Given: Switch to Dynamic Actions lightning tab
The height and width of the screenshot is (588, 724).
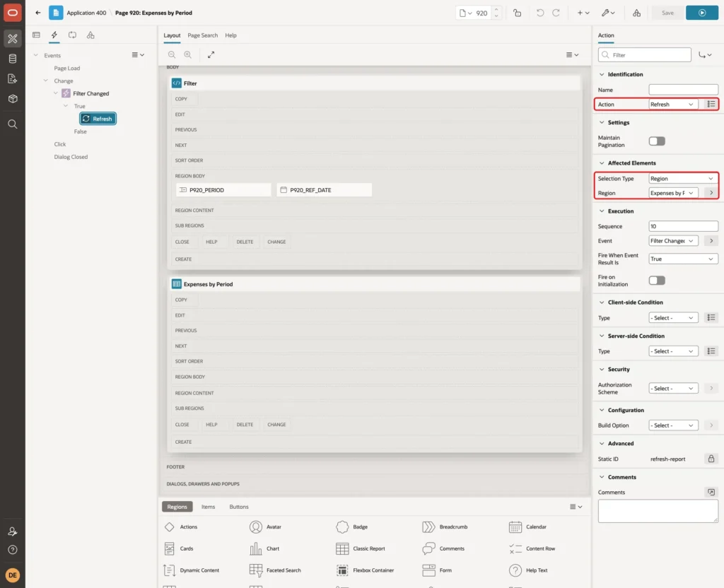Looking at the screenshot, I should (54, 35).
